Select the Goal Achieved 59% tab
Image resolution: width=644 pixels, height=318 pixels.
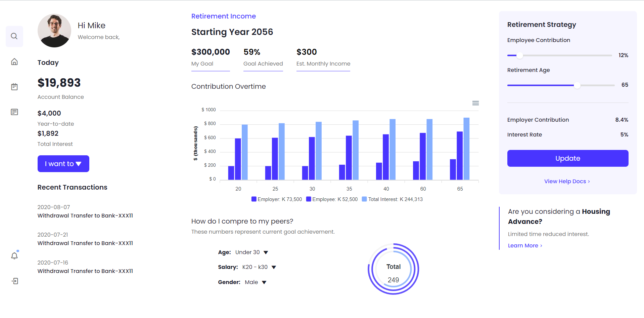point(263,57)
